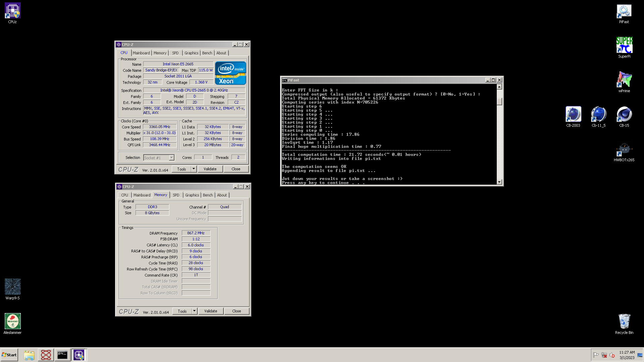Select the CPU tab in upper CPU-Z

(124, 53)
